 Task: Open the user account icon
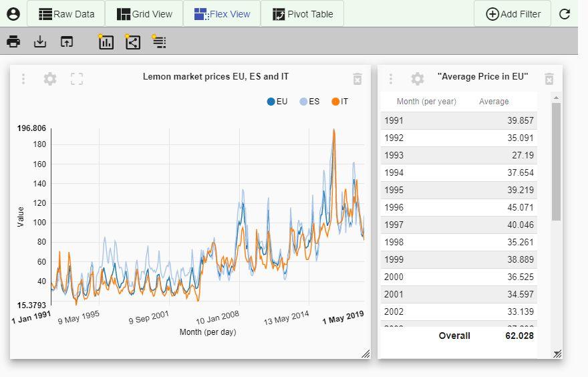tap(13, 13)
